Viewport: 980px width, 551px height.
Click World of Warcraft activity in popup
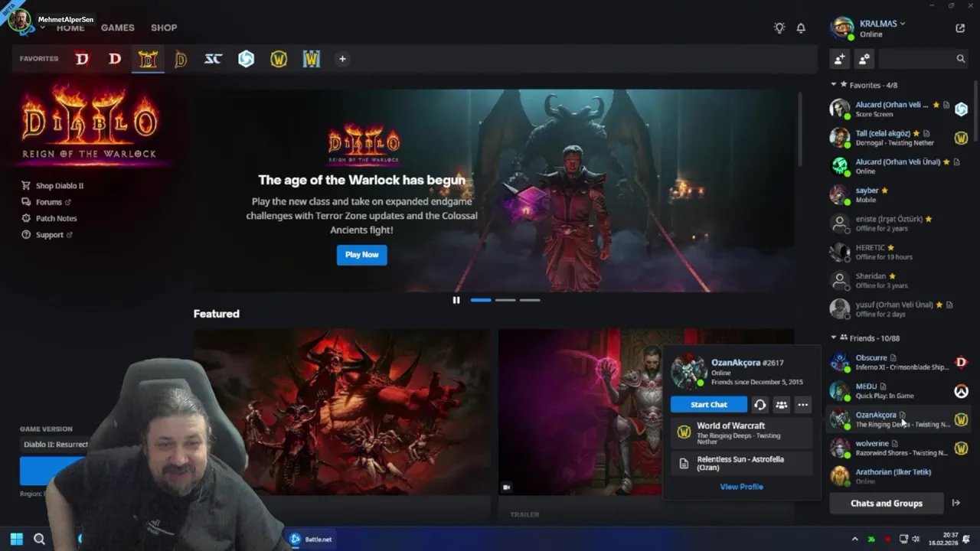[x=741, y=433]
